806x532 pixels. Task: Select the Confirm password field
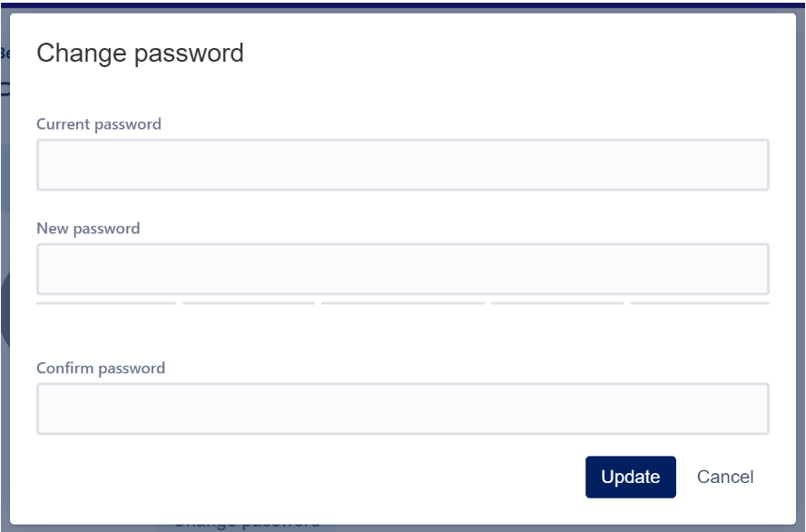pyautogui.click(x=402, y=409)
